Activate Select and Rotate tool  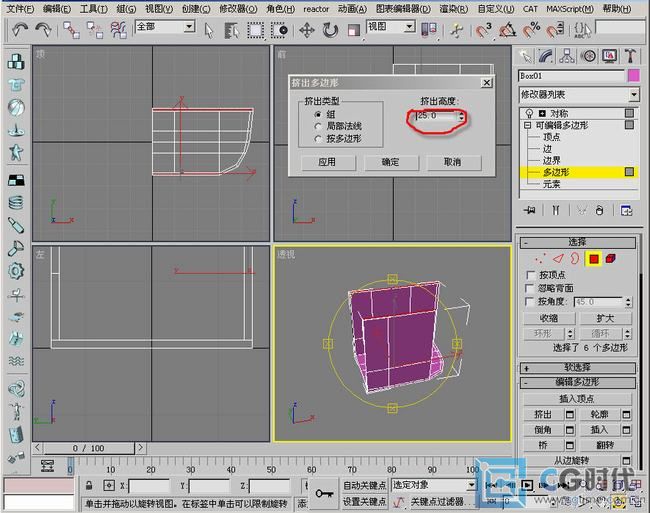click(330, 30)
